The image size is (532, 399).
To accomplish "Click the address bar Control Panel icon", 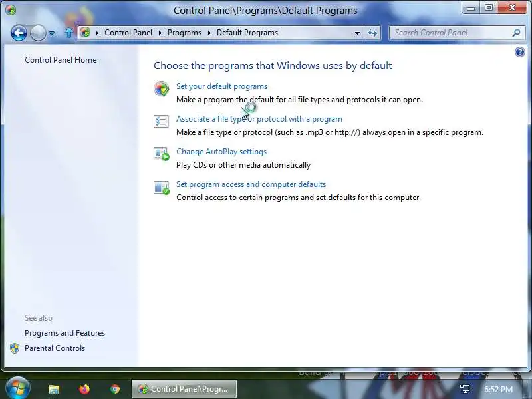I will click(x=86, y=33).
